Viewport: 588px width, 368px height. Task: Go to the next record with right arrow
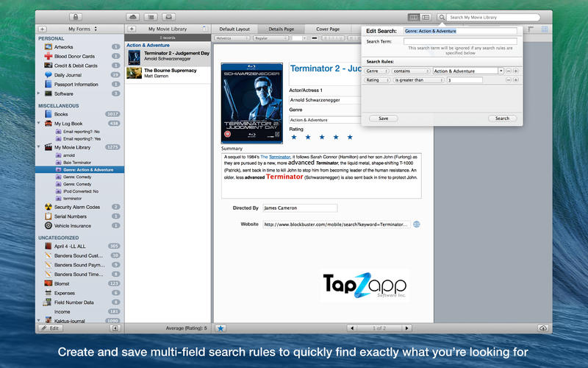tap(406, 328)
